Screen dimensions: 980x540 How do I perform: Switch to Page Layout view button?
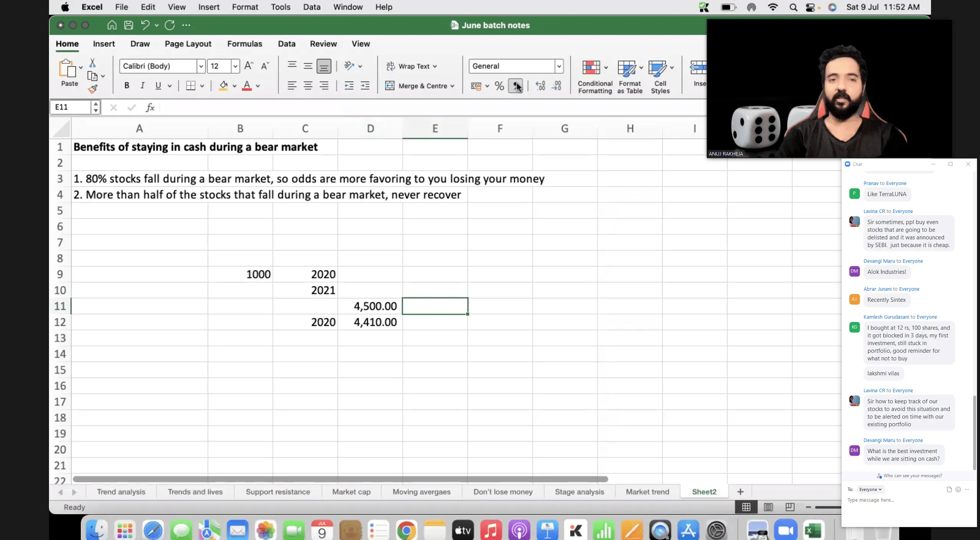click(768, 507)
